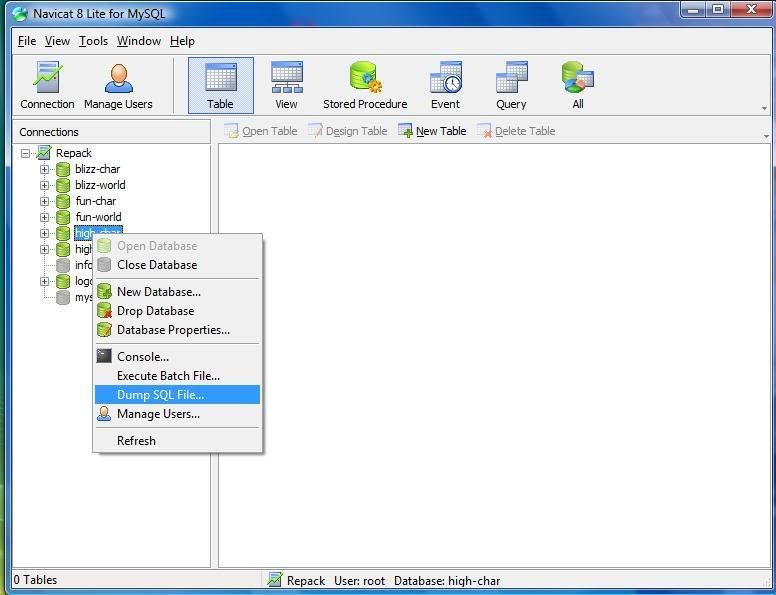The image size is (776, 595).
Task: Click the Manage Users toolbar icon
Action: tap(118, 85)
